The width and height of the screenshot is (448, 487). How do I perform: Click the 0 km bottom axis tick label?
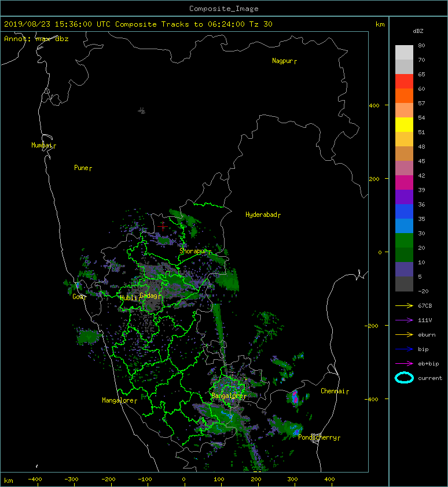[183, 479]
